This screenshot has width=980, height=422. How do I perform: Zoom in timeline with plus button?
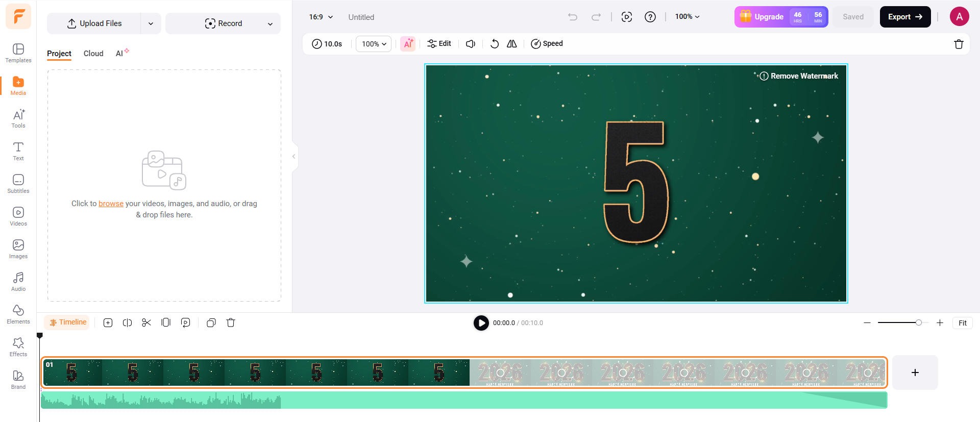tap(940, 323)
